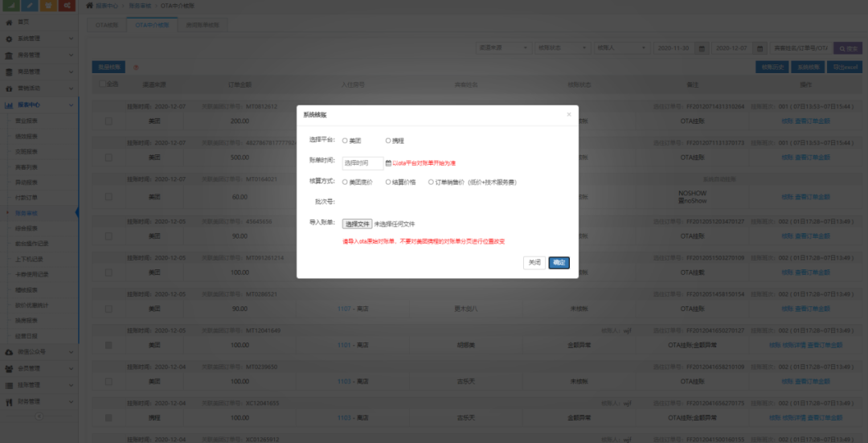Choose 结算价格 as the 核算方式

(x=388, y=182)
